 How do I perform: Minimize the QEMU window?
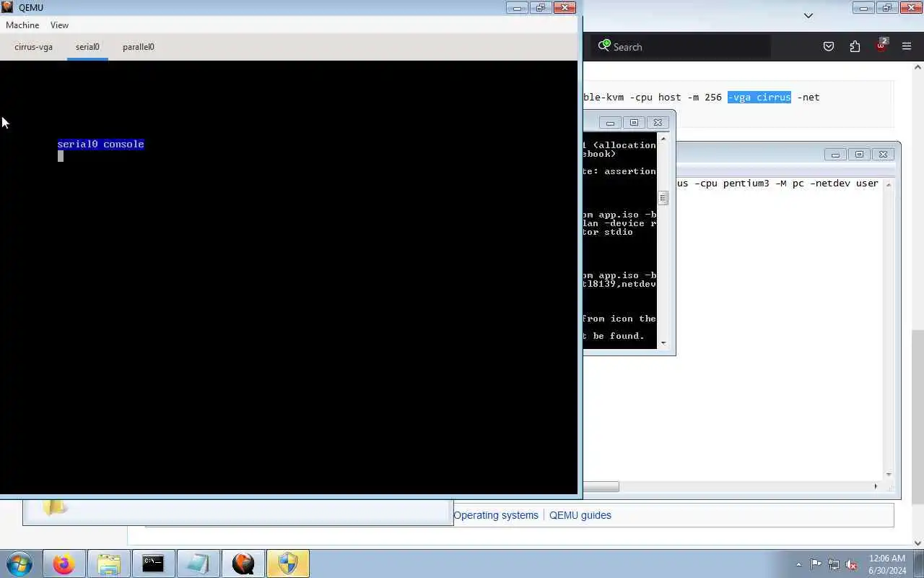517,7
